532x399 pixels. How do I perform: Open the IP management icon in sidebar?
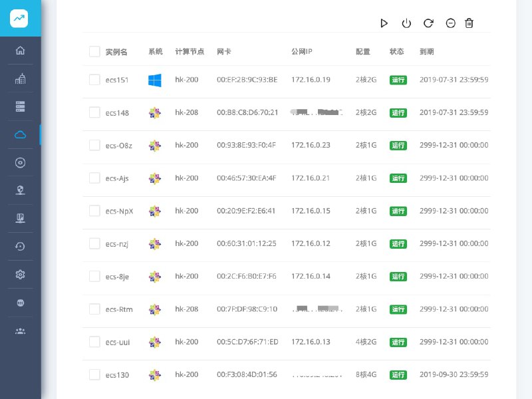pyautogui.click(x=20, y=217)
